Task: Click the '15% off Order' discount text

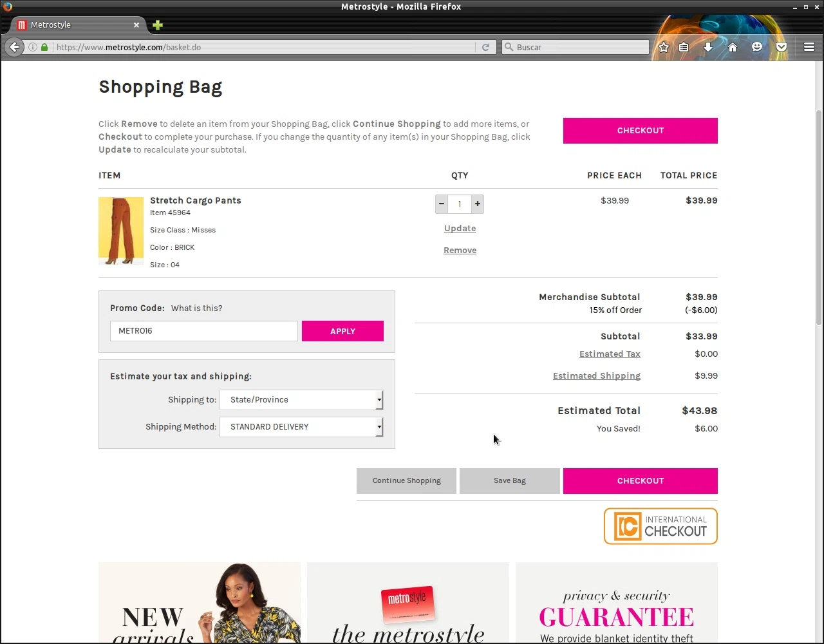Action: [x=615, y=310]
